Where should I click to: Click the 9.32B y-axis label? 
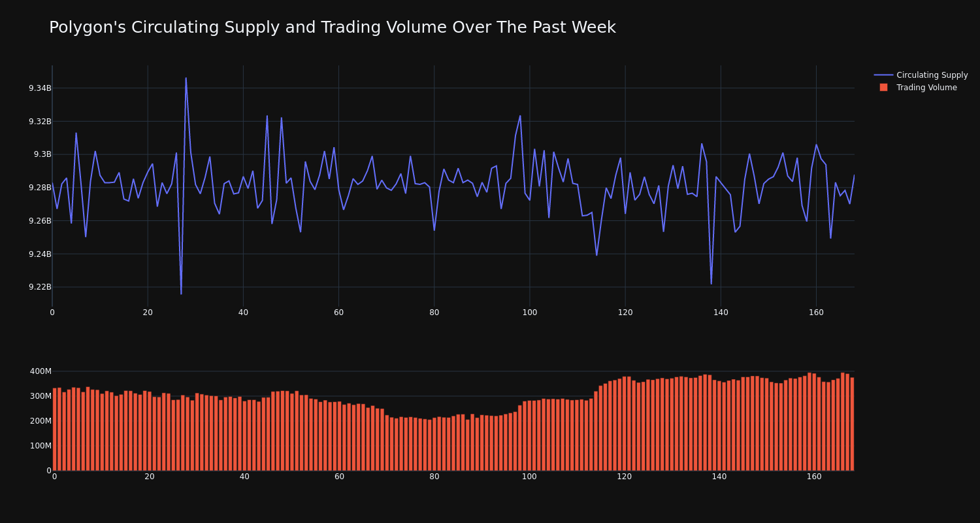click(39, 122)
